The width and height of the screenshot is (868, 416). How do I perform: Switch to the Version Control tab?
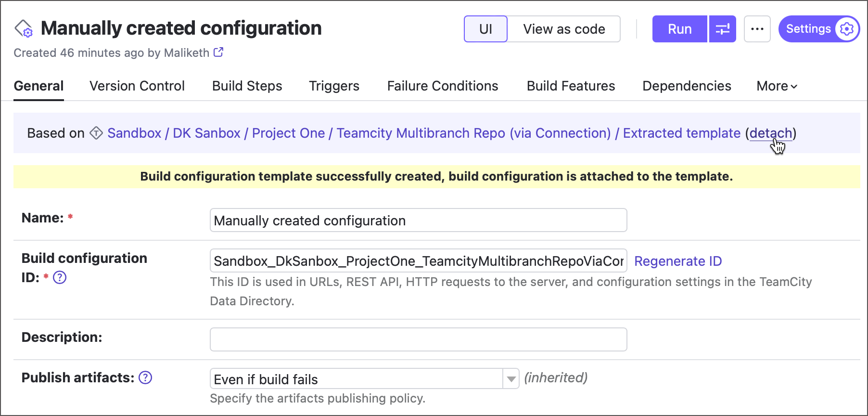137,86
